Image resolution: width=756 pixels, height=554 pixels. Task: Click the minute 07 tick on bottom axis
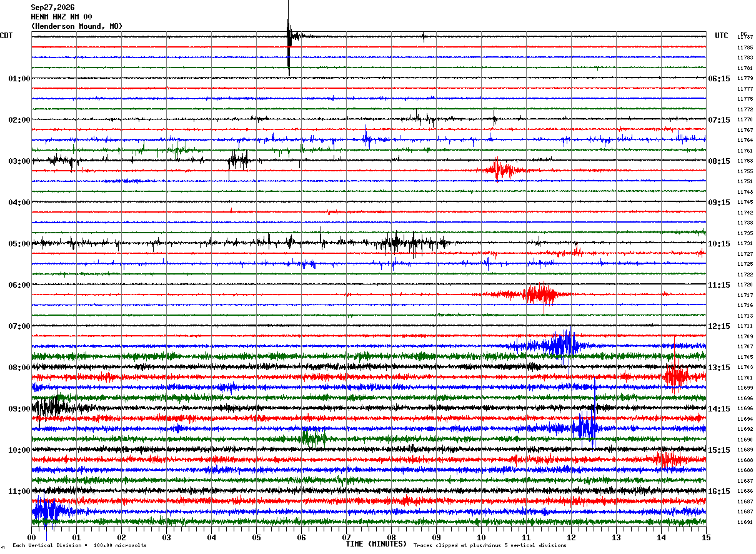[x=346, y=537]
